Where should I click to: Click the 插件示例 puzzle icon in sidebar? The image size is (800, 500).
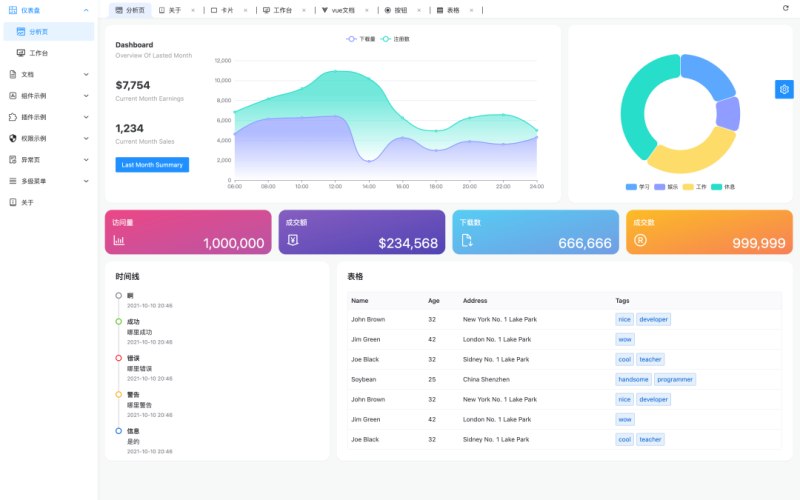pos(13,117)
